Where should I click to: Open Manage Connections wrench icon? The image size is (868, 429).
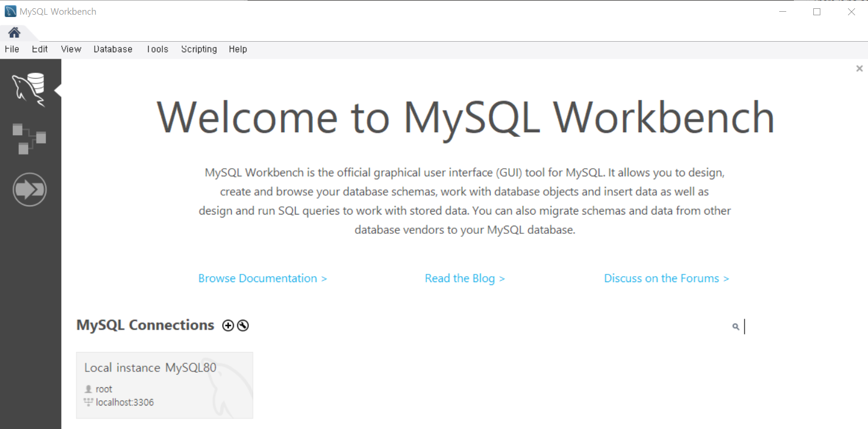pos(243,326)
